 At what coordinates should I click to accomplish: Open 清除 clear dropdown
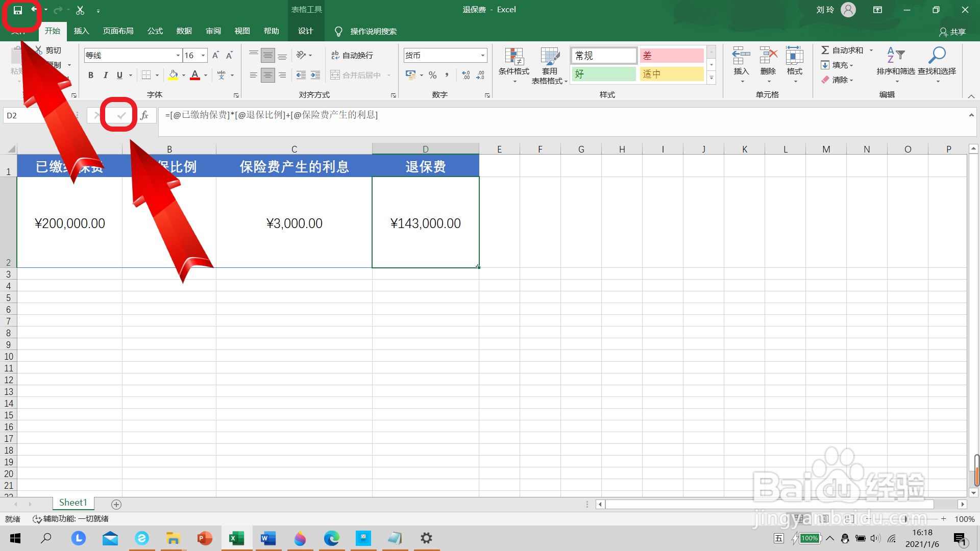point(837,80)
